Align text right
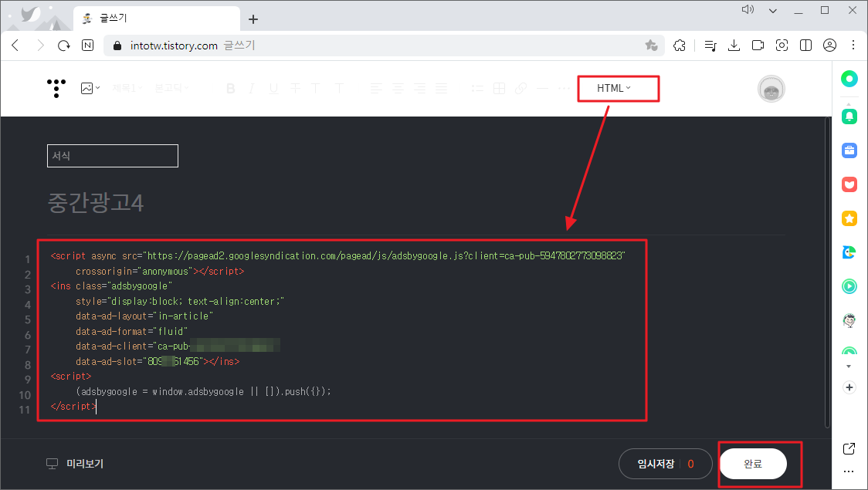The width and height of the screenshot is (868, 490). pos(419,89)
